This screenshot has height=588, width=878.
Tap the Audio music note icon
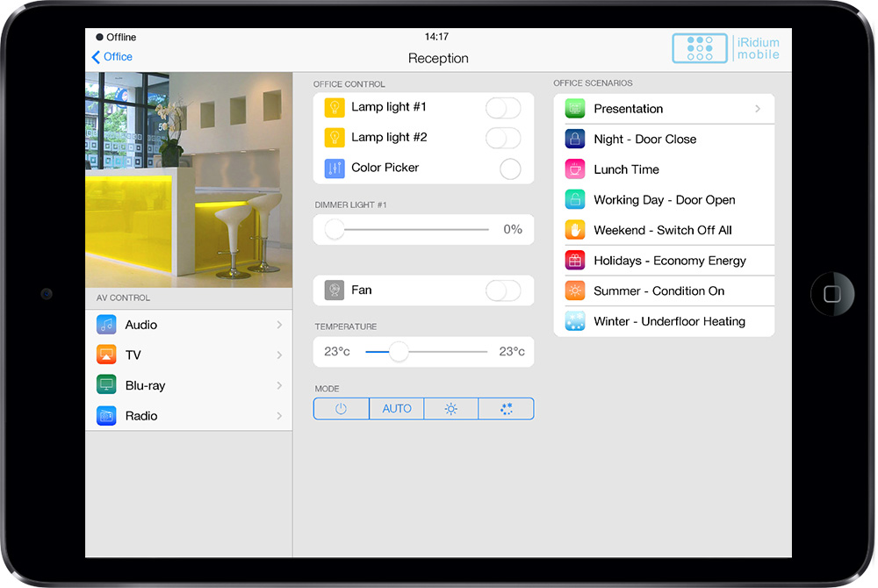[x=106, y=325]
